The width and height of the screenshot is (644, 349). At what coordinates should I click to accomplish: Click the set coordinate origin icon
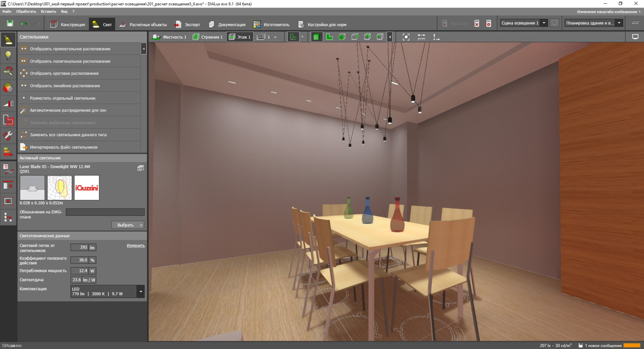[436, 37]
